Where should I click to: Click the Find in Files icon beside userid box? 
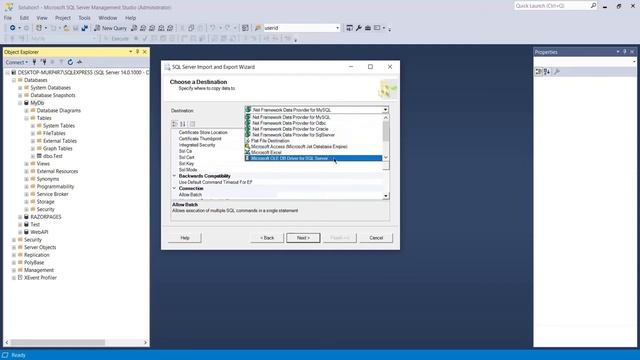(x=258, y=28)
